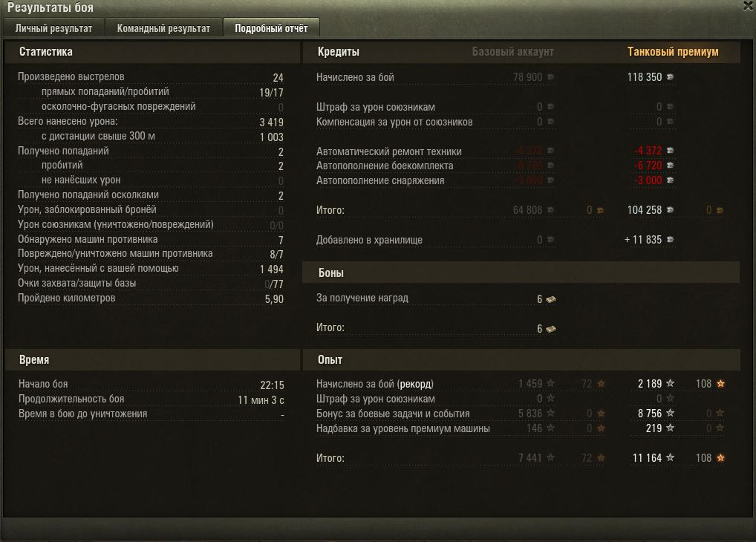Click the credits icon next to 104 258 total
This screenshot has width=756, height=542.
[670, 210]
